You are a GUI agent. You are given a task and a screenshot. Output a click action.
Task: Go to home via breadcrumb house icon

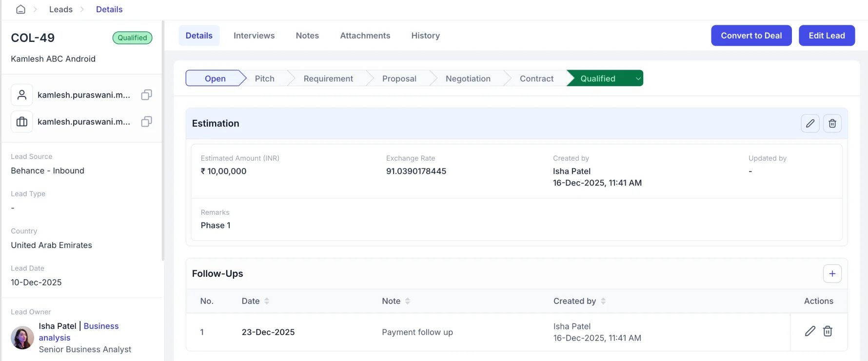(20, 9)
